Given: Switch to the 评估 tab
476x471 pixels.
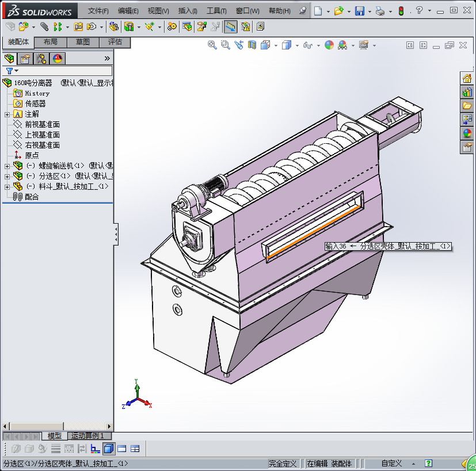Looking at the screenshot, I should coord(115,42).
